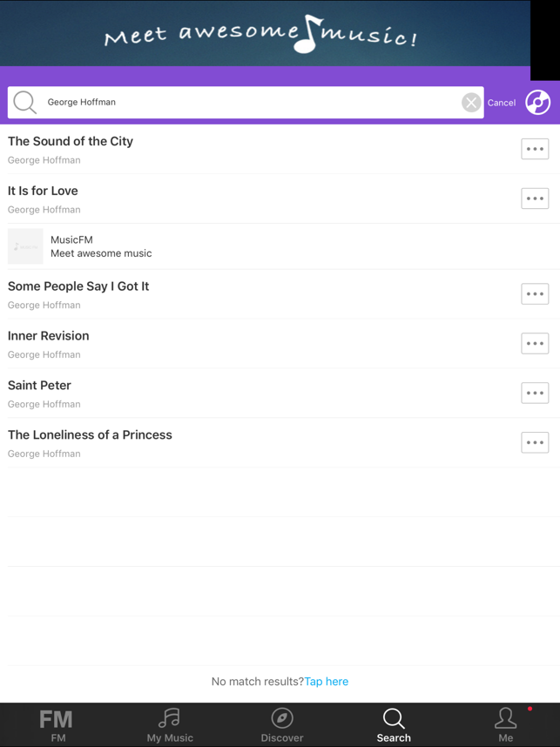Click the MusicFM thumbnail image
The height and width of the screenshot is (747, 560).
click(x=25, y=246)
